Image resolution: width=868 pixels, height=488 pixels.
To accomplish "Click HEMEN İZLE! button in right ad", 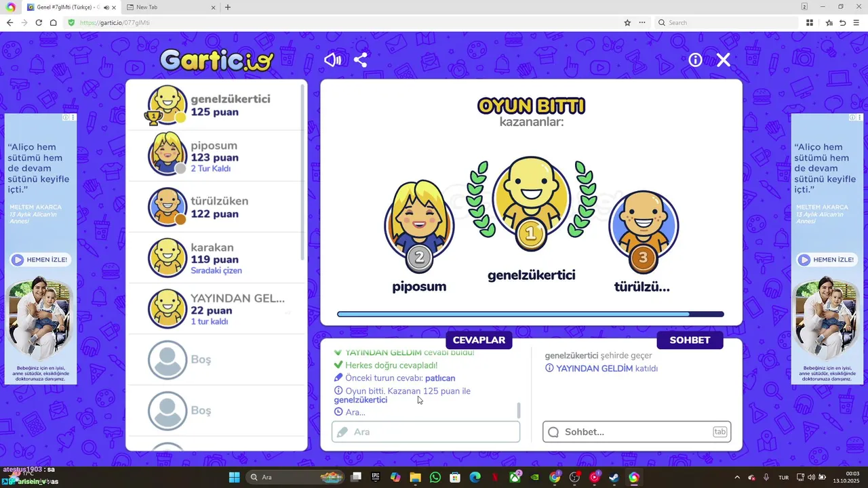I will coord(826,260).
